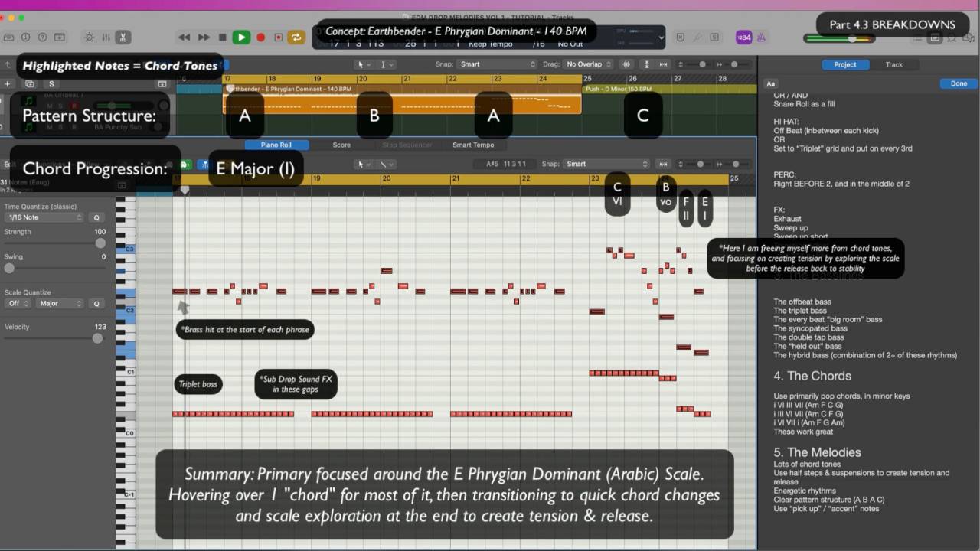Click Done in the notes panel
The width and height of the screenshot is (980, 551).
click(959, 83)
